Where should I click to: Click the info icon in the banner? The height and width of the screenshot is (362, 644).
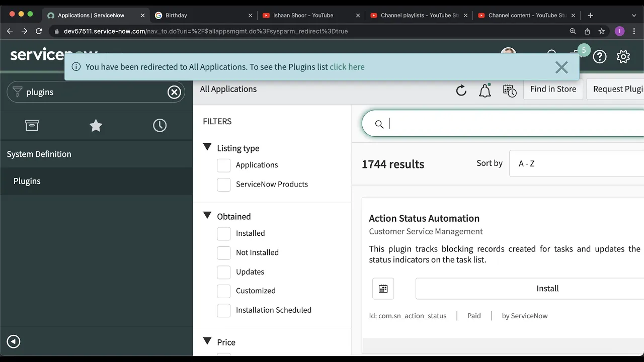(76, 67)
